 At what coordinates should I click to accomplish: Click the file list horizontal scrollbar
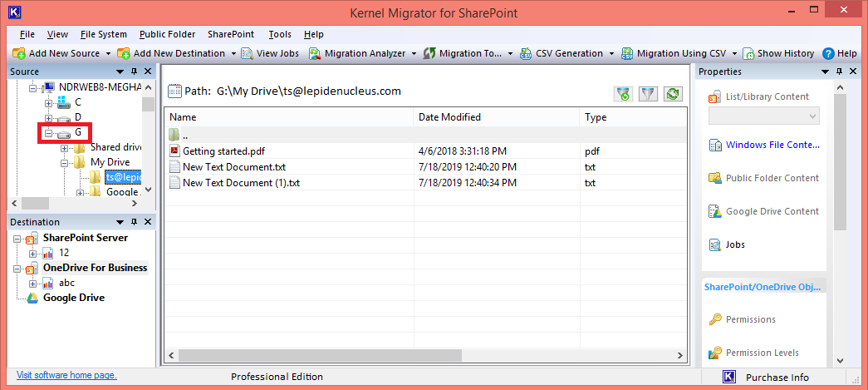320,355
